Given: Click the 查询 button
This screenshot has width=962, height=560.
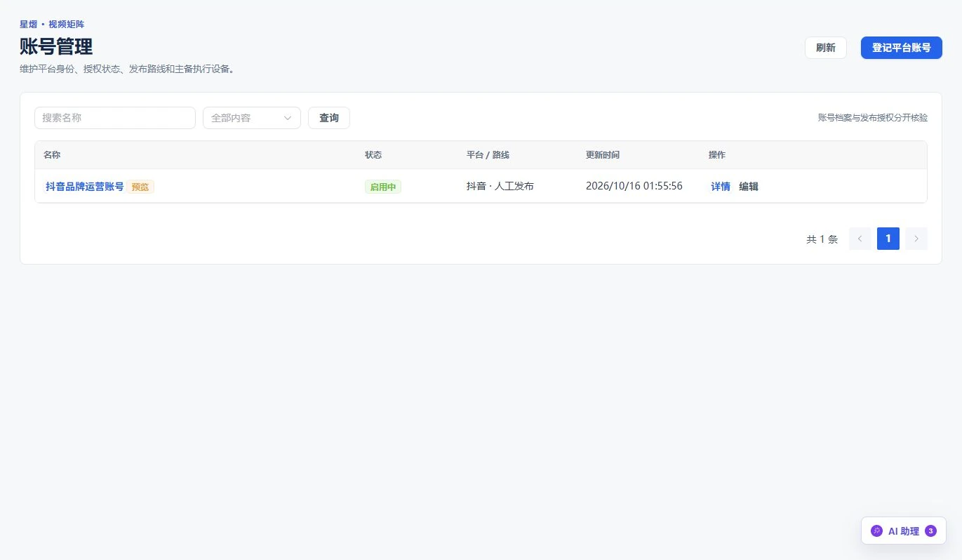Looking at the screenshot, I should coord(329,118).
